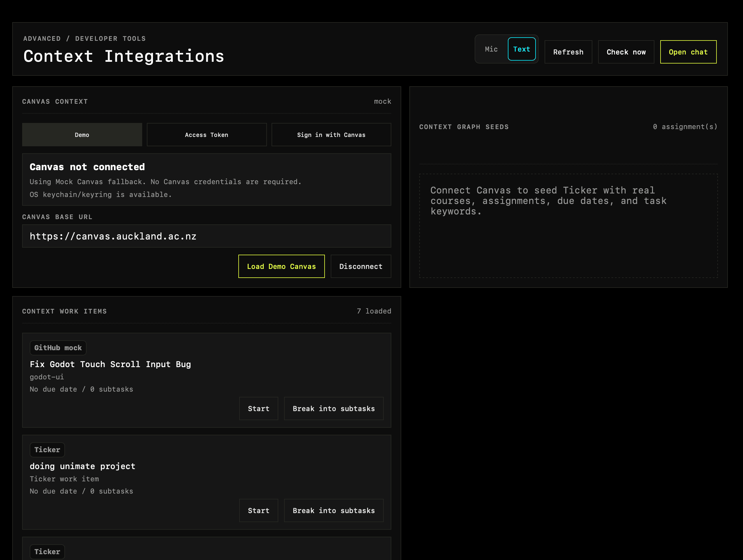Start the doing unimate project item

(x=259, y=510)
